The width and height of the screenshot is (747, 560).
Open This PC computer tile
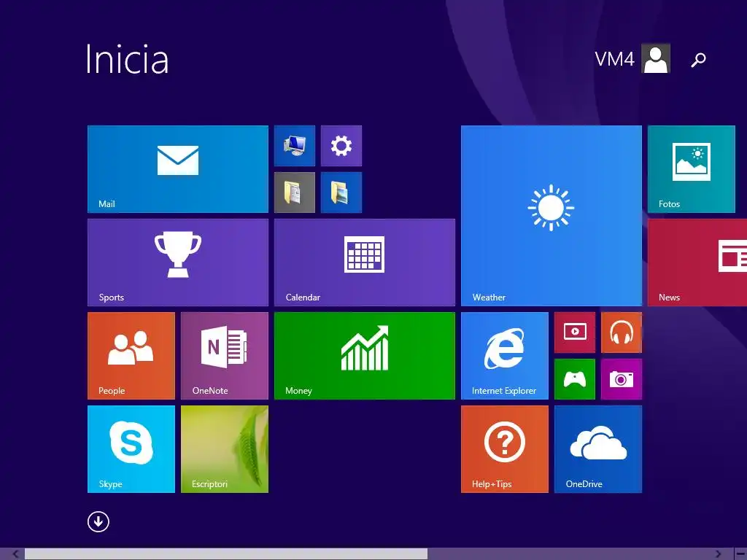(x=295, y=146)
